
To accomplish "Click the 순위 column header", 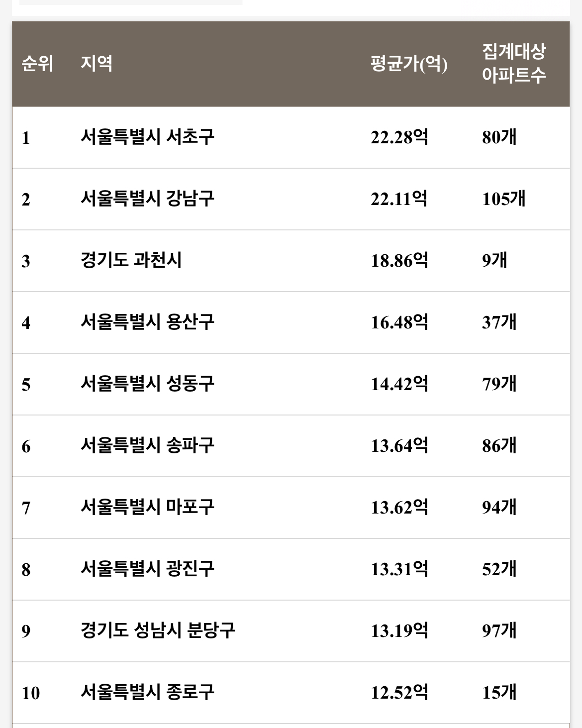I will pos(37,64).
